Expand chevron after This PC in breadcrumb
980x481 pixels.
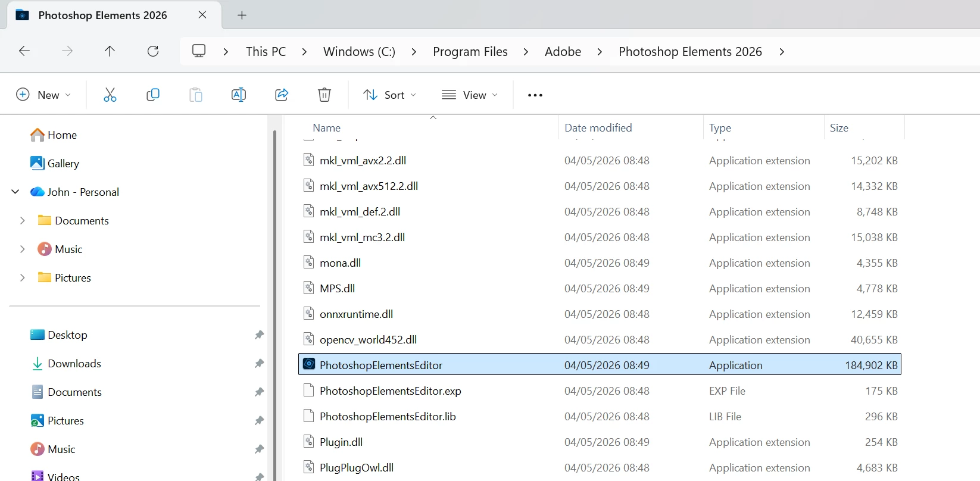[x=304, y=52]
